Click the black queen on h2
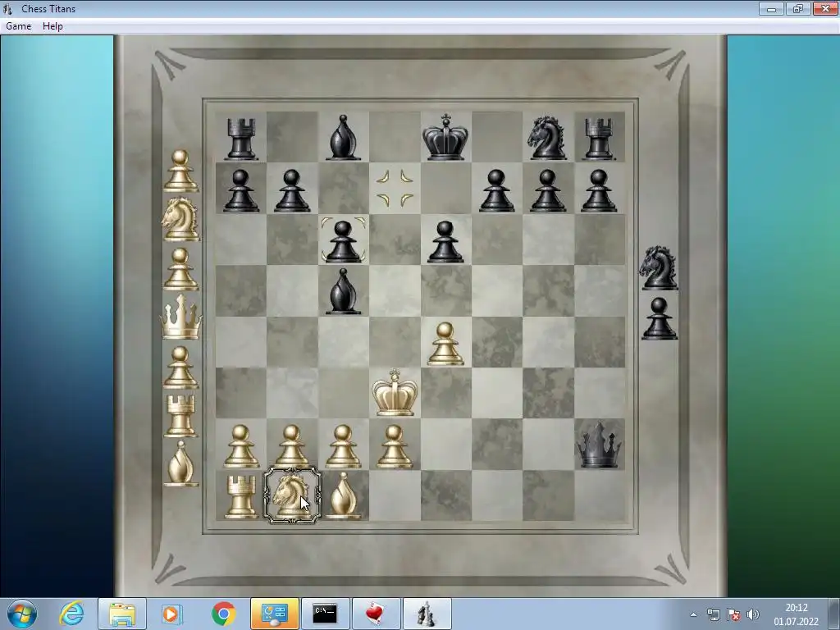Image resolution: width=840 pixels, height=630 pixels. point(599,445)
